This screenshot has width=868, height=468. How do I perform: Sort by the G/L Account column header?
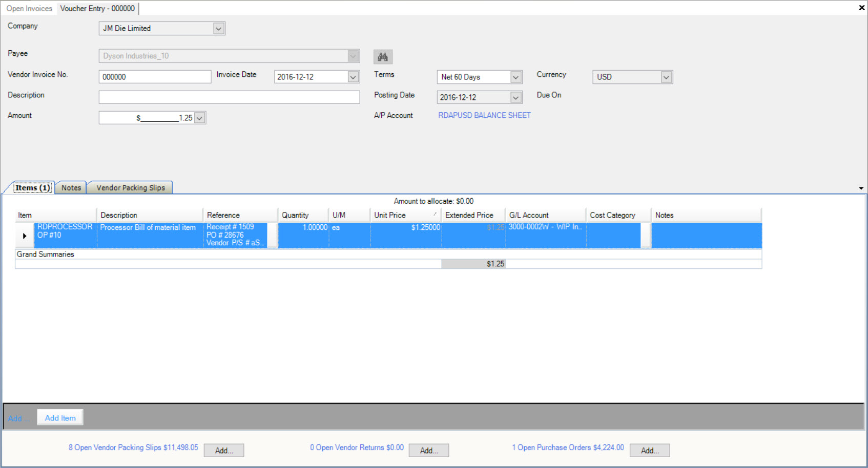546,215
